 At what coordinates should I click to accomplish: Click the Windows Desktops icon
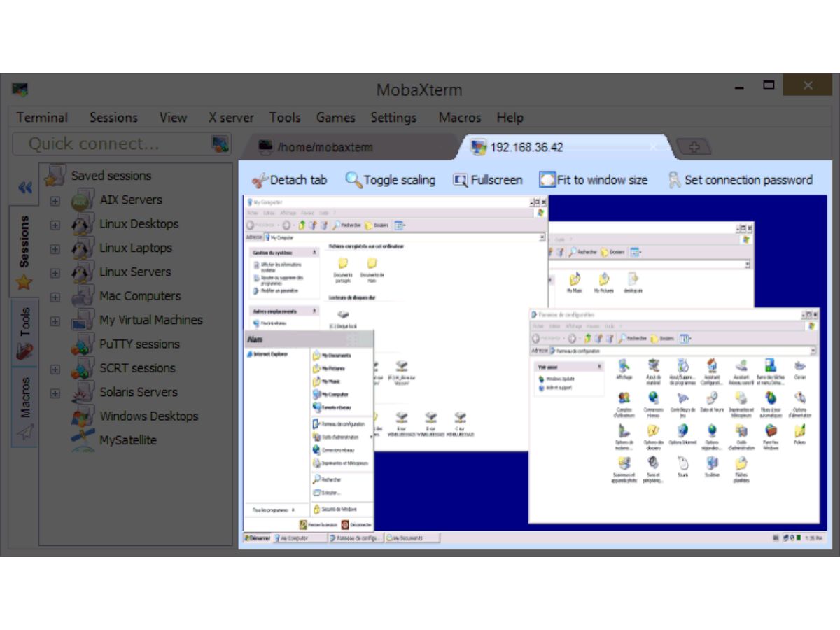[83, 416]
